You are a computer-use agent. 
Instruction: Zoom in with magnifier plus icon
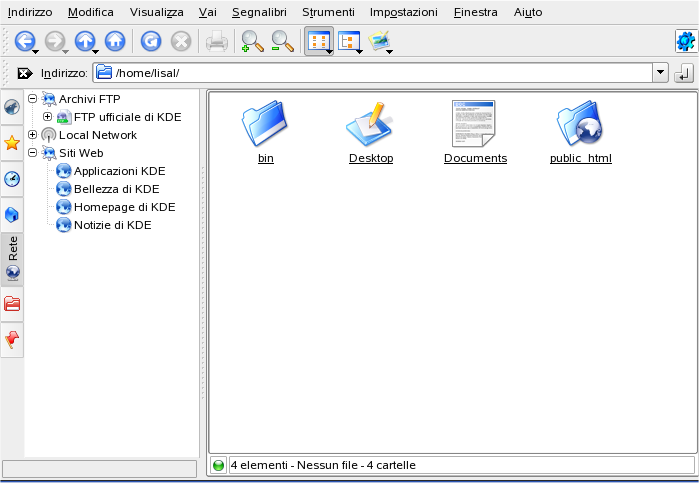[x=252, y=41]
